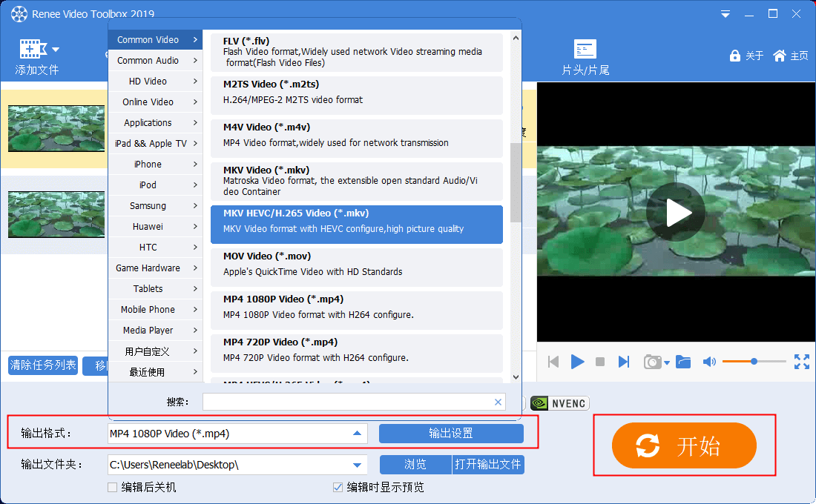This screenshot has width=816, height=504.
Task: Choose MKV Video (*.mkv) format
Action: point(357,181)
